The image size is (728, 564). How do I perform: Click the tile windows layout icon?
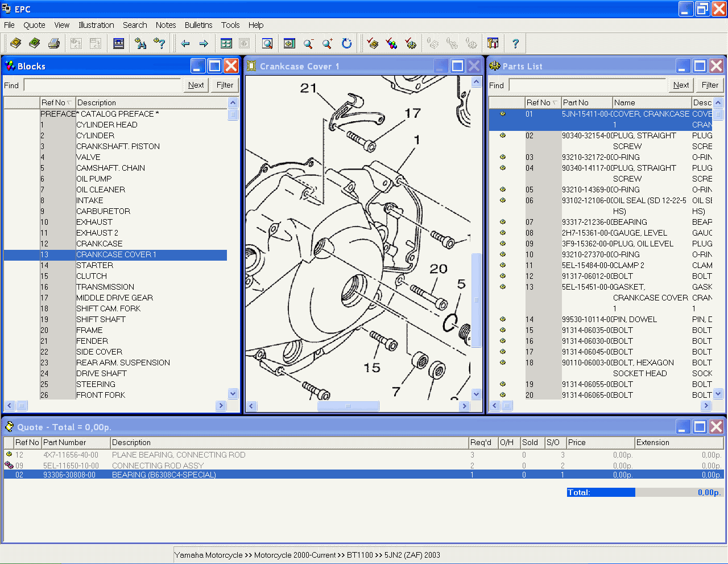pos(226,43)
